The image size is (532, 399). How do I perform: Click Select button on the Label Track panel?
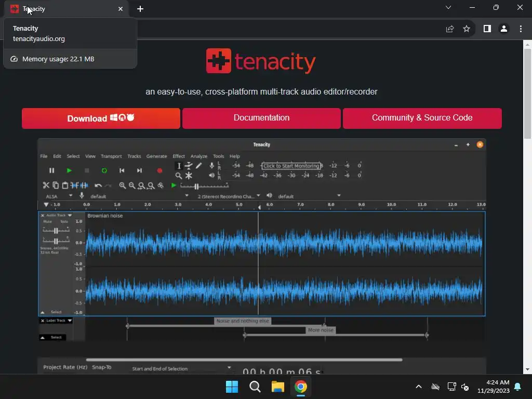pyautogui.click(x=56, y=338)
